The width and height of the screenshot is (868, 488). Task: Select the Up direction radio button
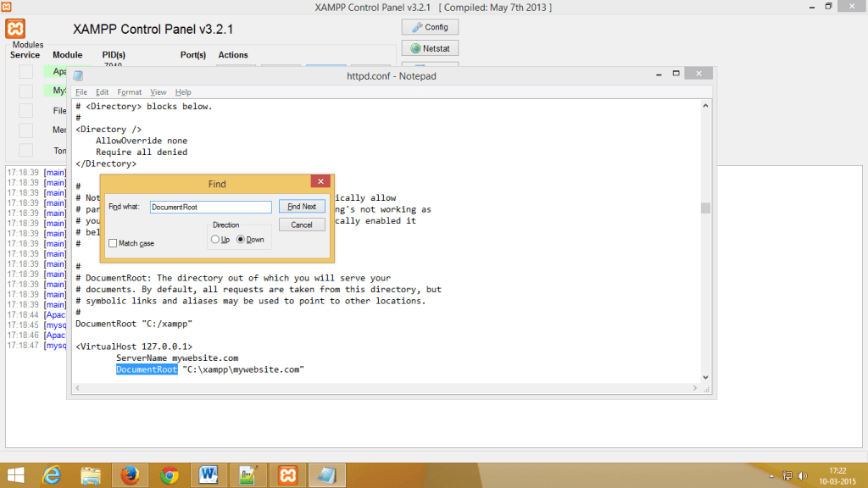pos(214,240)
